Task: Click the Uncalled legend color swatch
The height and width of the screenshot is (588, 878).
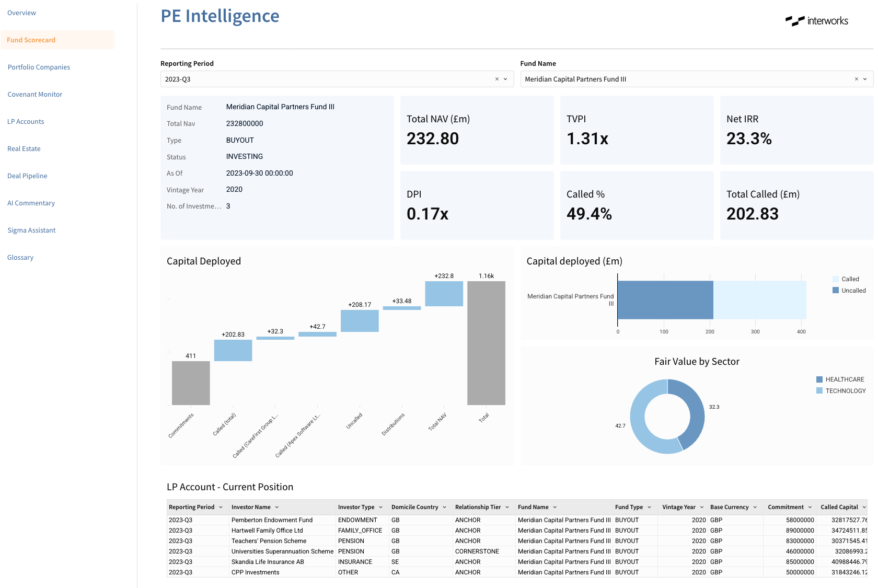Action: (836, 290)
